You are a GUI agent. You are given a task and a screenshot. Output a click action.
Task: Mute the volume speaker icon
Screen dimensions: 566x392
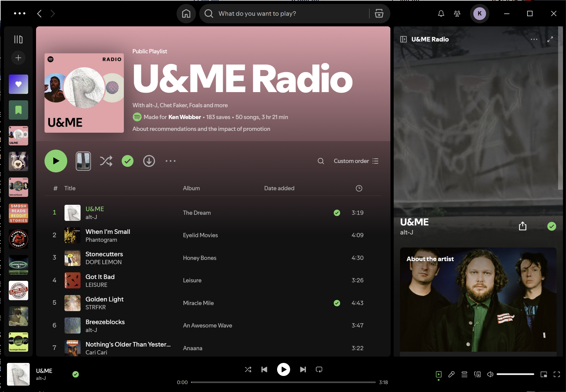tap(490, 374)
